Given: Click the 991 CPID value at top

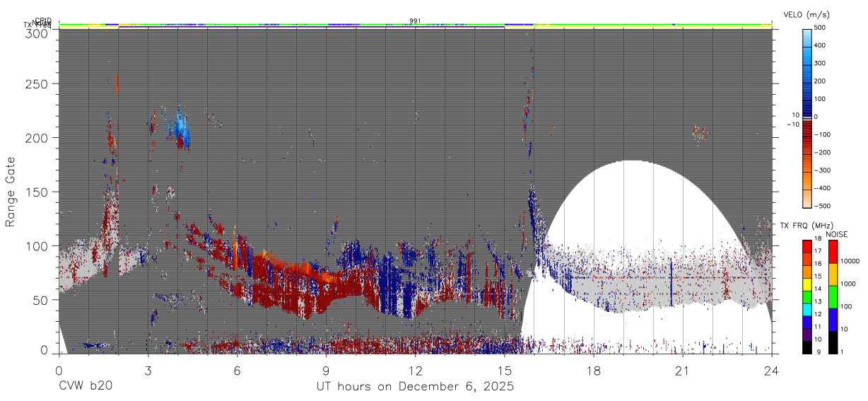Looking at the screenshot, I should [x=415, y=21].
